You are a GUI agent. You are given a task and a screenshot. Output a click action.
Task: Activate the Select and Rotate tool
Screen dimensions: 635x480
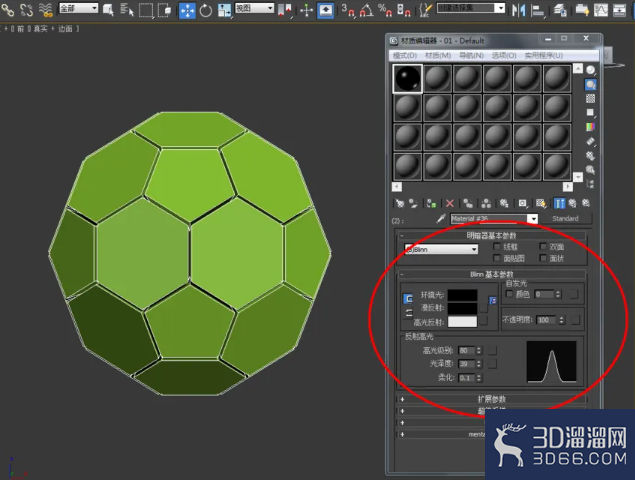(206, 11)
